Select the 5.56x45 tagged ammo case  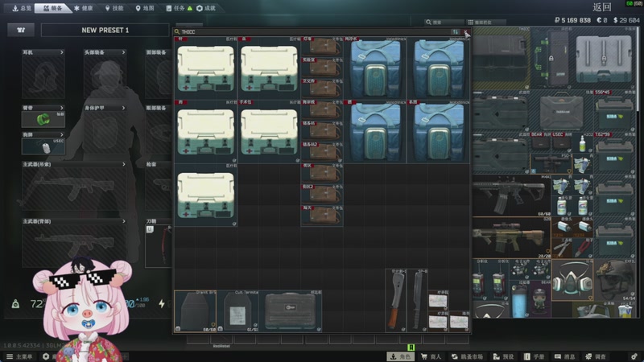click(614, 111)
